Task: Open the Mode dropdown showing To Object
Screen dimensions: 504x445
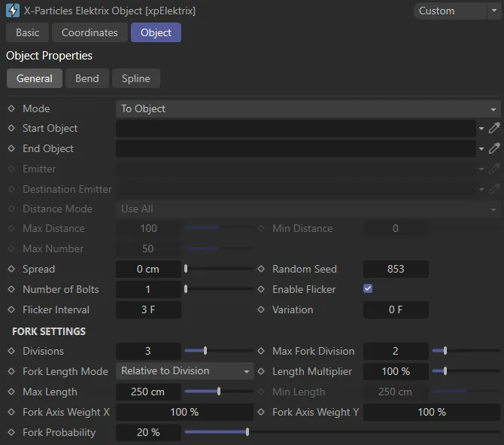Action: point(308,108)
